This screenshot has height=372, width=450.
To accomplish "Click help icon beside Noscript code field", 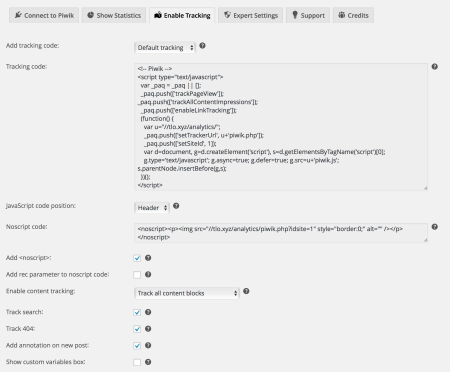I will pyautogui.click(x=435, y=227).
